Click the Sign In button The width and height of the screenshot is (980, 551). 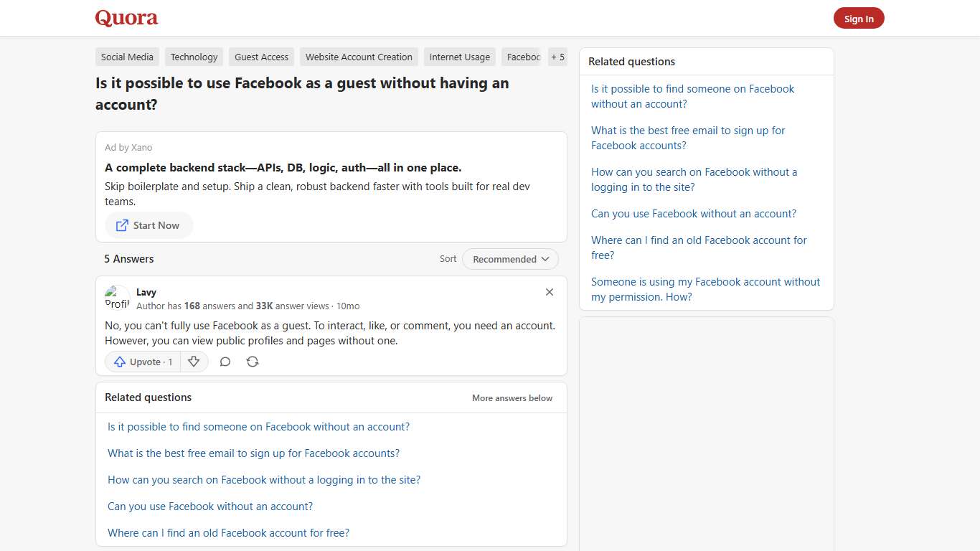coord(859,18)
